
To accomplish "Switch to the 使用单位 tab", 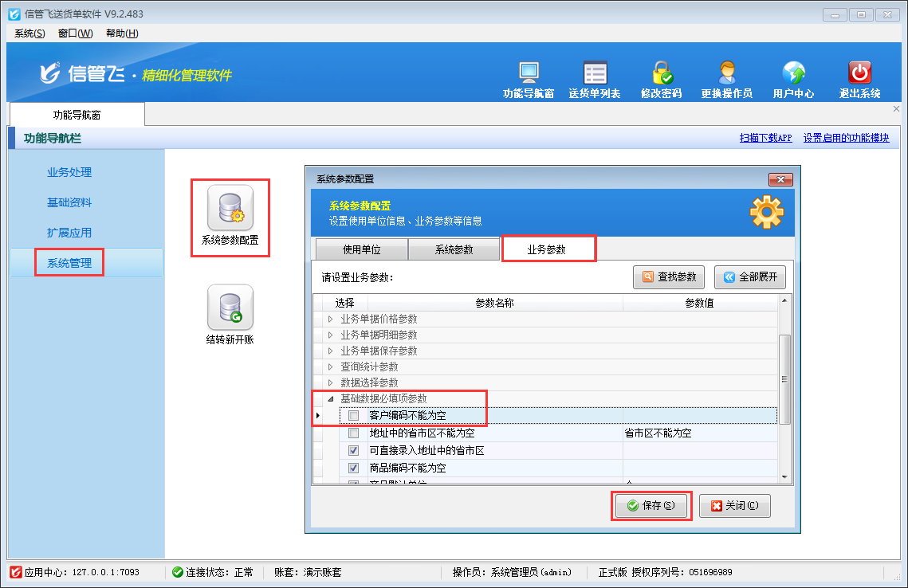I will click(x=362, y=249).
